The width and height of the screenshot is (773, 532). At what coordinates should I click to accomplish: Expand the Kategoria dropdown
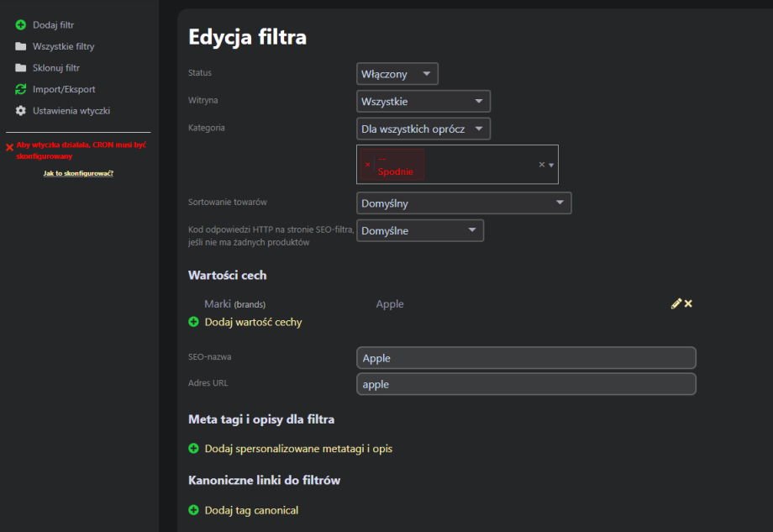click(x=423, y=129)
